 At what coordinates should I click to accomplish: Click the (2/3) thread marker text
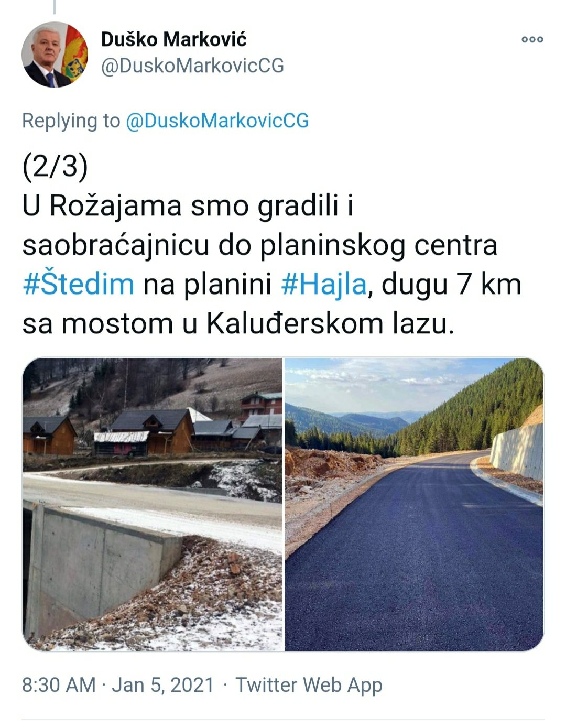coord(55,167)
